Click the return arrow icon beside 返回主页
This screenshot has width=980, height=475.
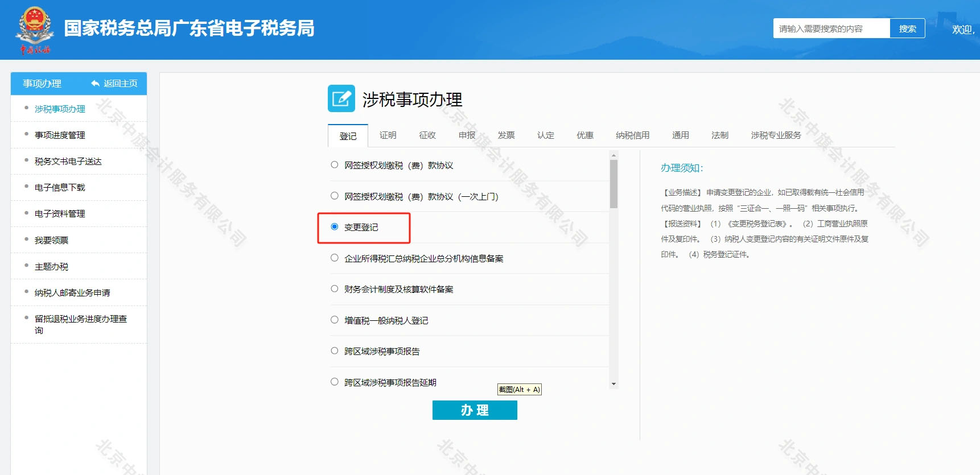95,84
